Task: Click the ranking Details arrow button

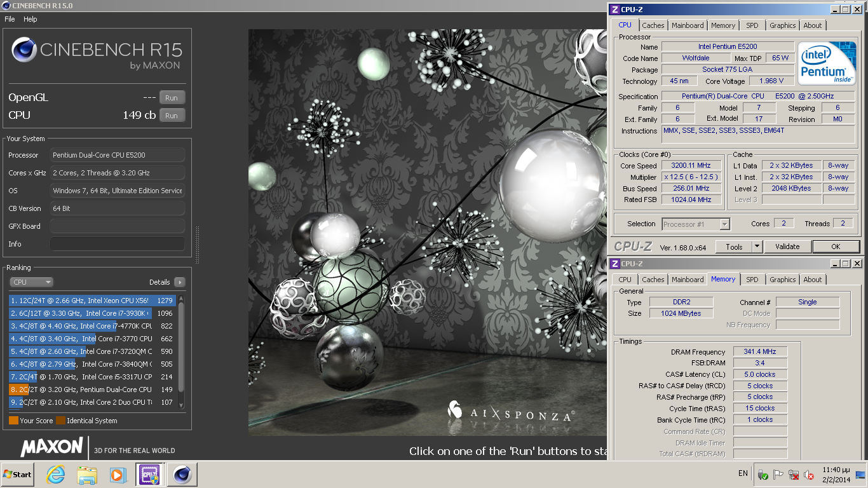Action: coord(179,282)
